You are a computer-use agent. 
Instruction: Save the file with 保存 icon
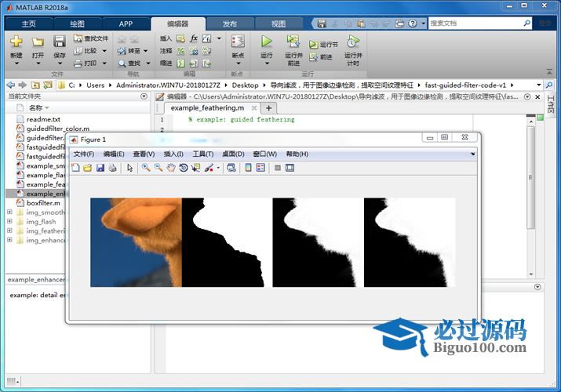click(60, 42)
